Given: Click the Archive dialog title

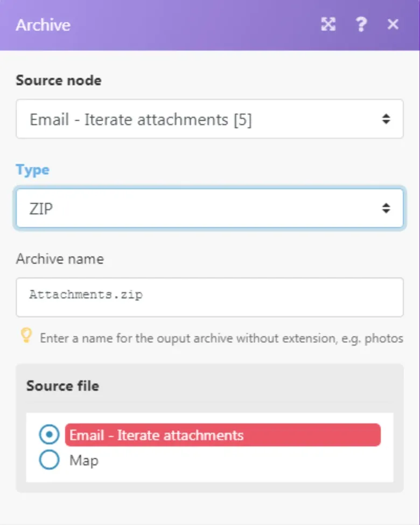Looking at the screenshot, I should 43,25.
